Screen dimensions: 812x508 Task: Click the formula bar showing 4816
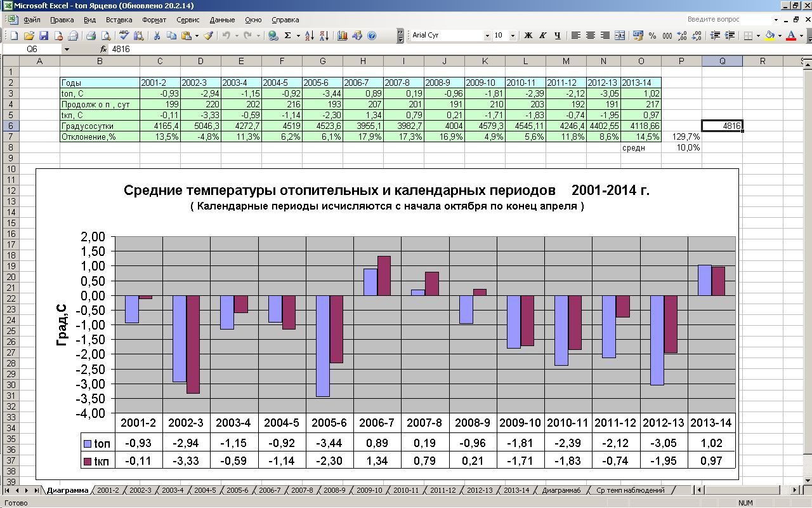[459, 49]
